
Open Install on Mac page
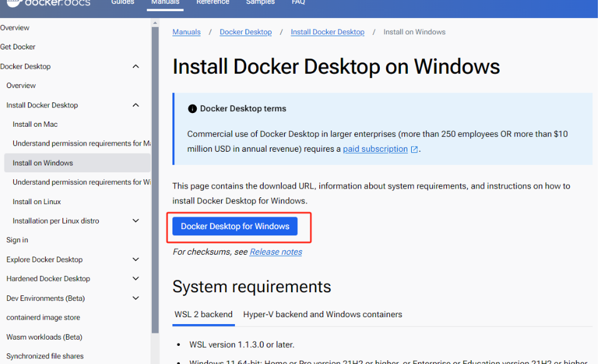point(35,124)
